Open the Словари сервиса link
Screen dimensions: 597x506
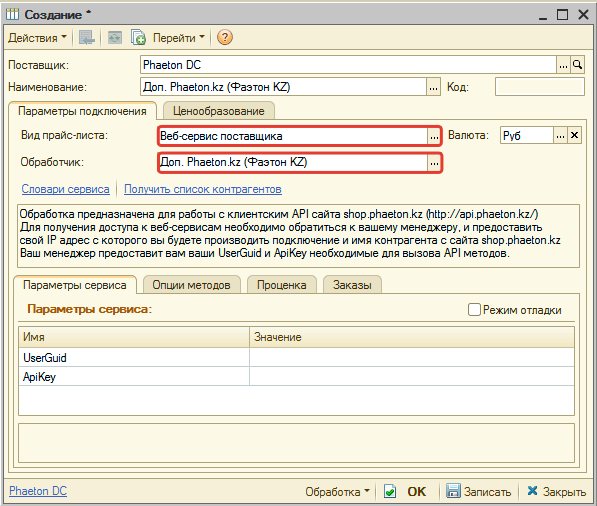pyautogui.click(x=65, y=189)
